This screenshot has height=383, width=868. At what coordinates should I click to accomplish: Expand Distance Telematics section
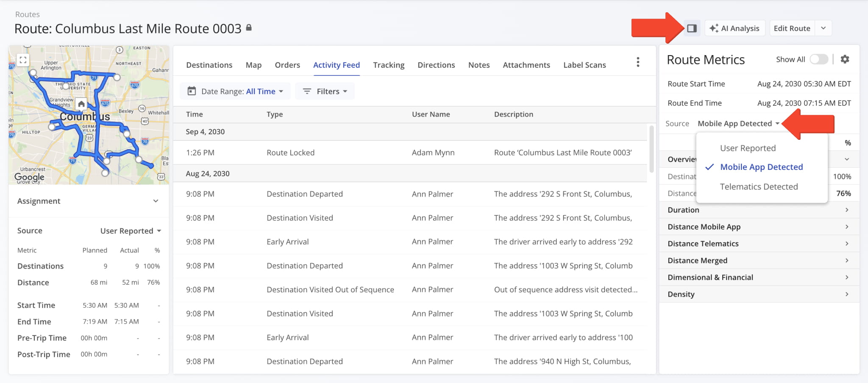click(759, 244)
